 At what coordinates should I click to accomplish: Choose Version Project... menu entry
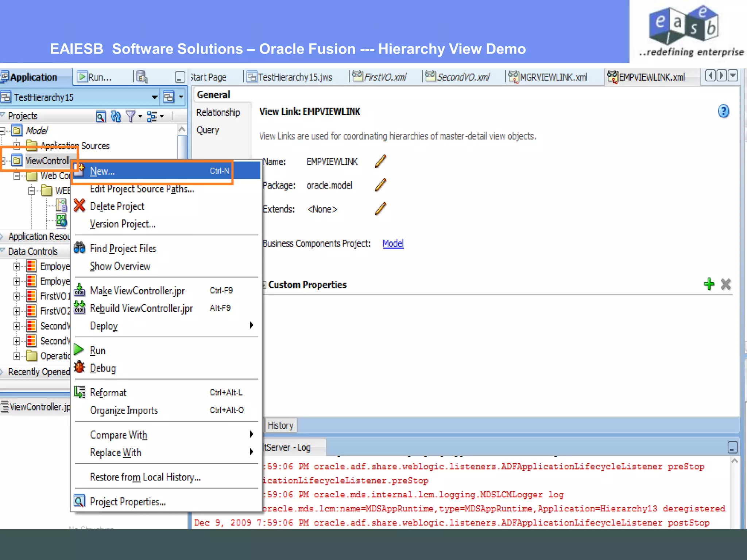123,224
